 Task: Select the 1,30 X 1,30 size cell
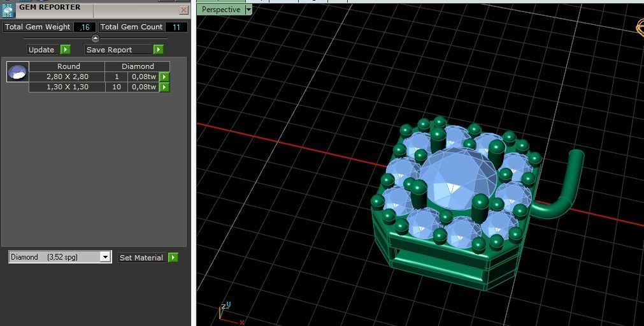pos(67,87)
